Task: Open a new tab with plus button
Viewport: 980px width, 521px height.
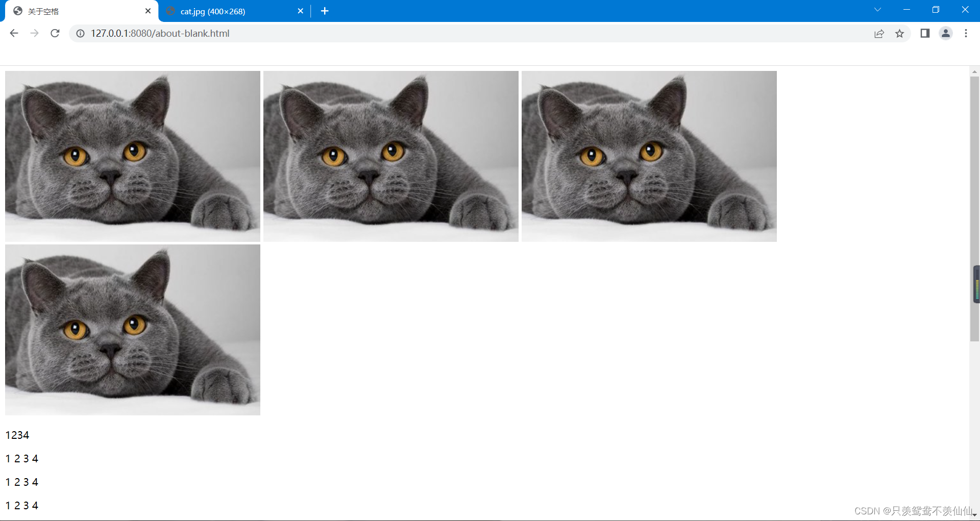Action: click(325, 11)
